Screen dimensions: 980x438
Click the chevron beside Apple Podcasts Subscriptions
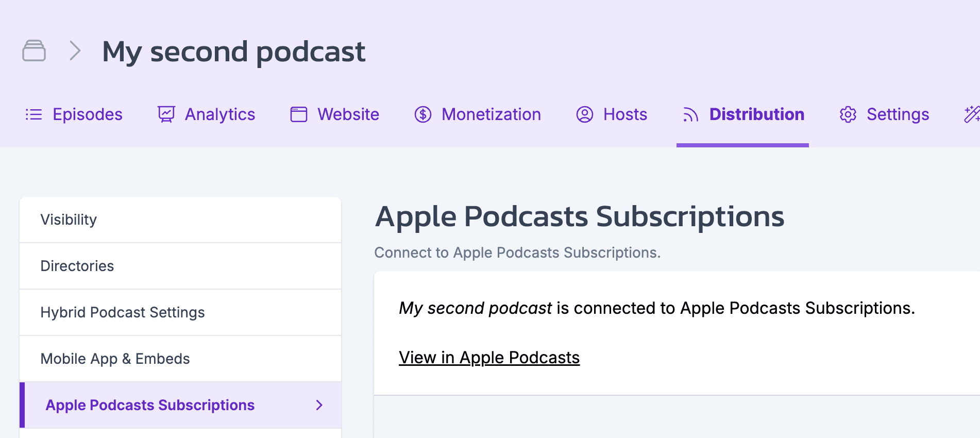coord(319,405)
